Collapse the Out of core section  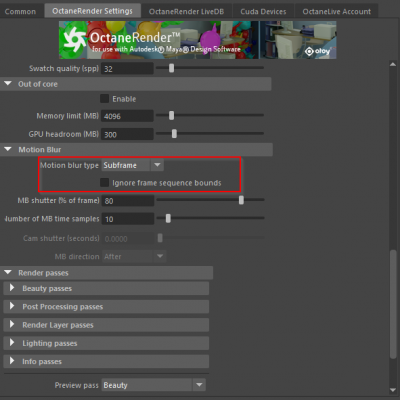[x=8, y=84]
